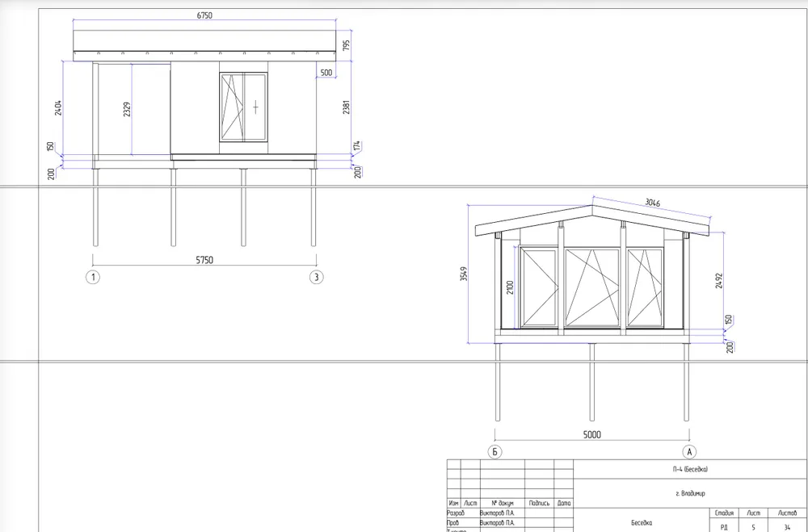Click the sheet number '5' cell
Screen dimensions: 808x532
tap(753, 527)
